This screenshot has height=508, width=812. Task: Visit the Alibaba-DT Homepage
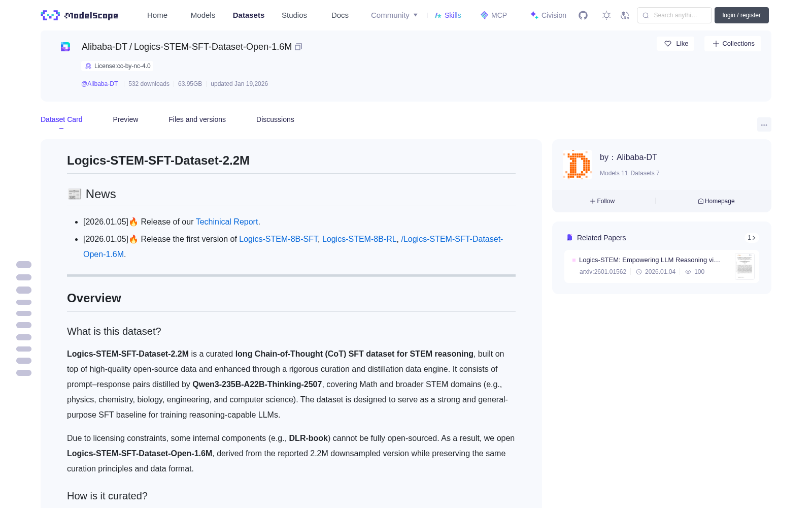[716, 201]
